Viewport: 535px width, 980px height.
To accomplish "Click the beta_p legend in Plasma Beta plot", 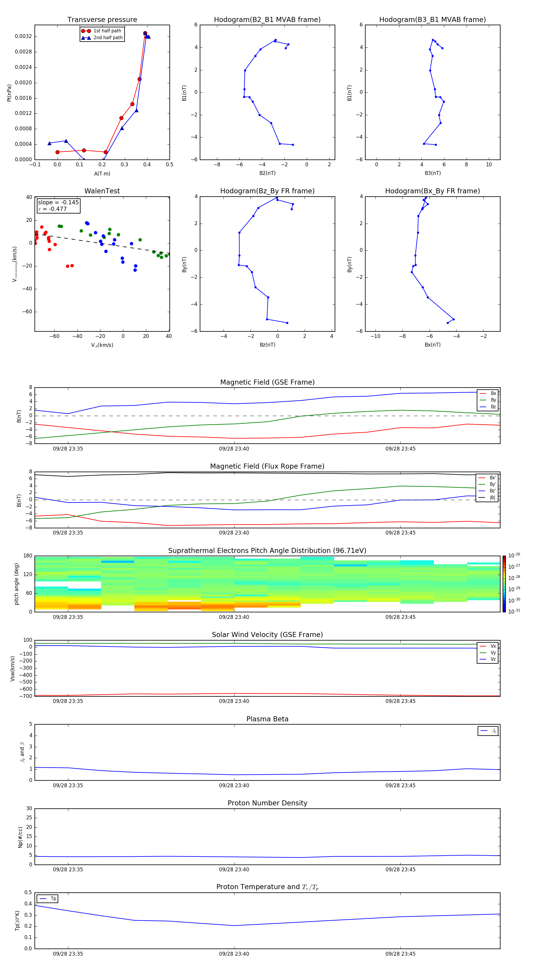I will point(488,731).
